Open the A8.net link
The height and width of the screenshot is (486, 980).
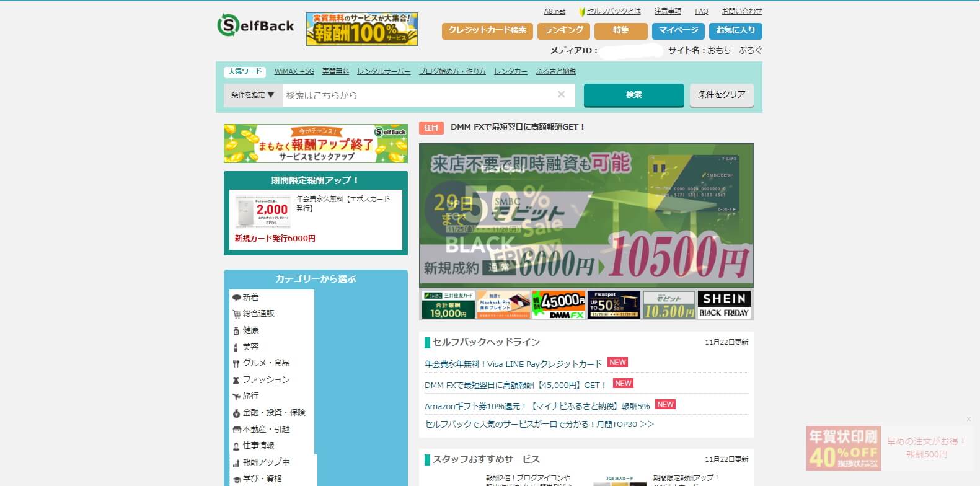pos(555,11)
